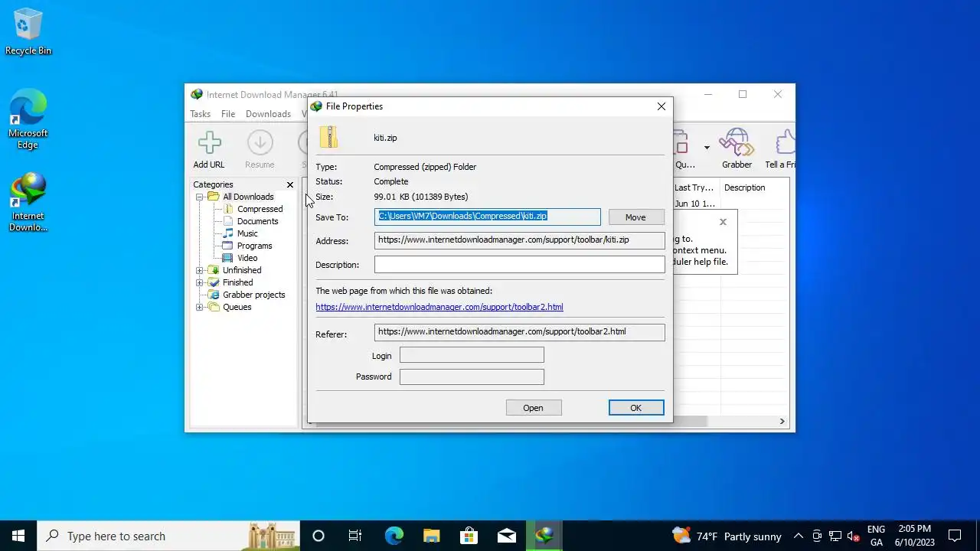
Task: Open Microsoft Store from the taskbar
Action: [x=469, y=536]
